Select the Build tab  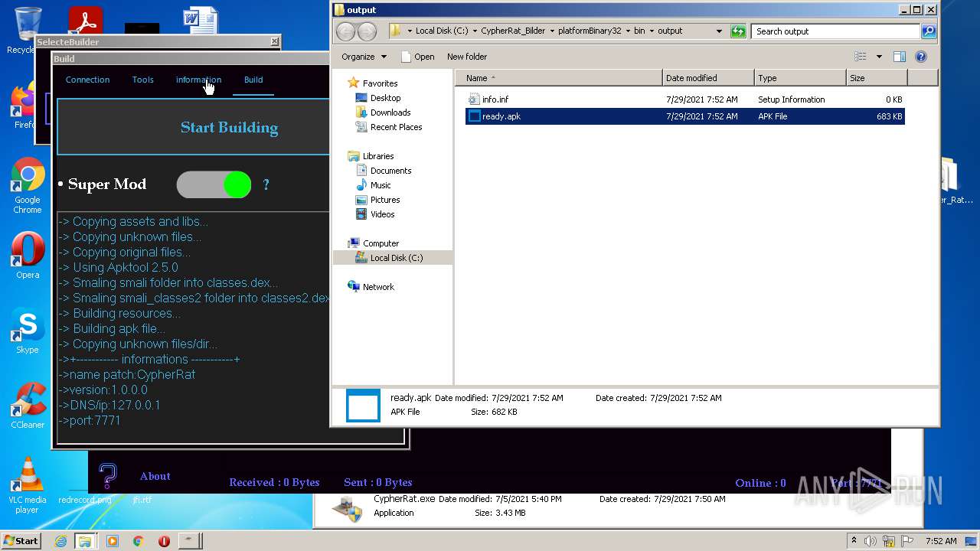tap(253, 80)
